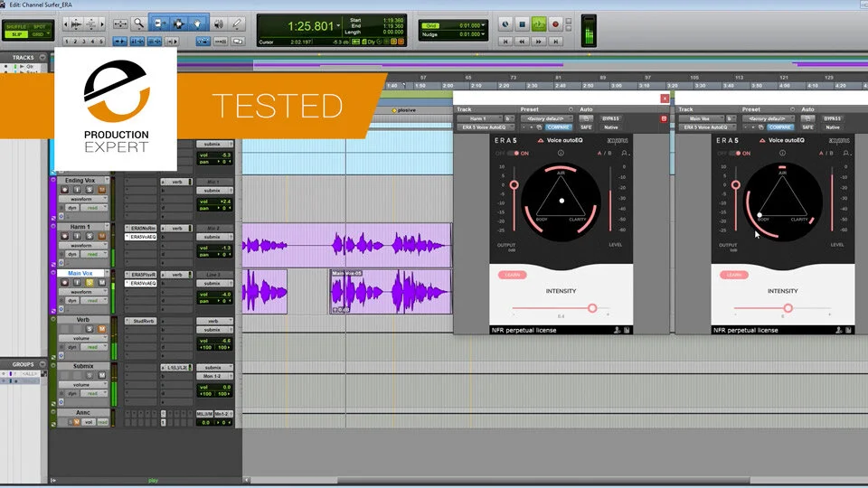This screenshot has width=868, height=488.
Task: Click the Fast Forward transport button
Action: [x=539, y=42]
